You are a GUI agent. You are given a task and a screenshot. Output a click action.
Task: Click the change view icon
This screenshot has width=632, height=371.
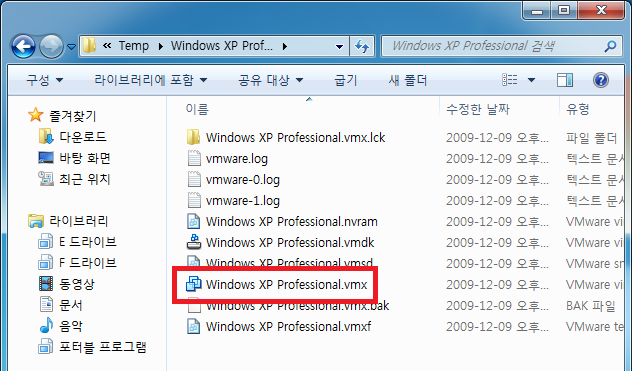(x=510, y=80)
